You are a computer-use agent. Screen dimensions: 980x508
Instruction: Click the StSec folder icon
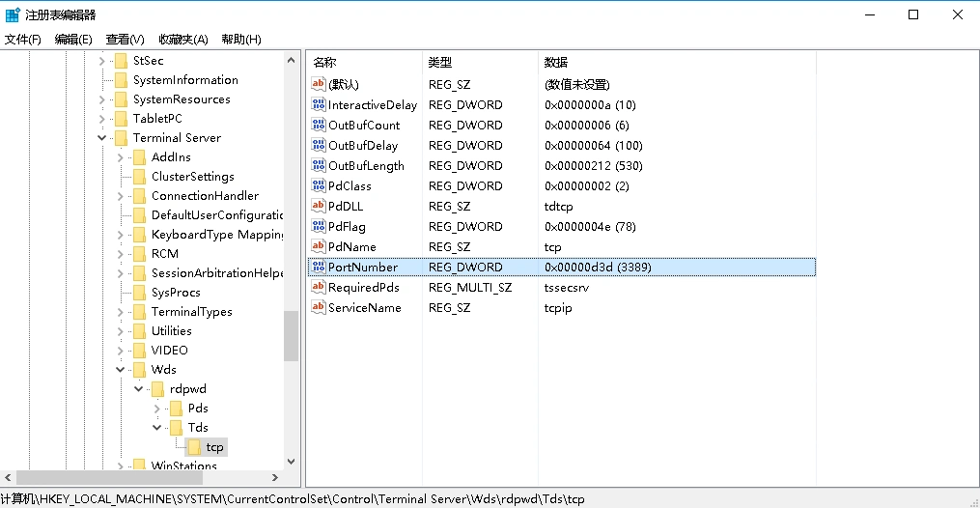(x=122, y=61)
